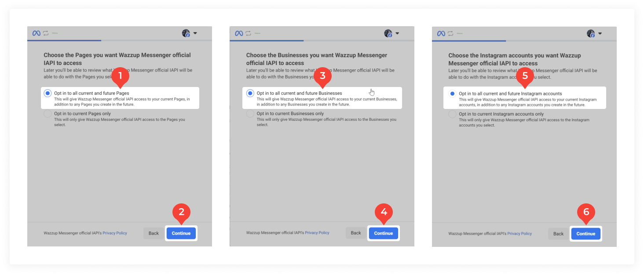This screenshot has width=644, height=275.
Task: Click Continue in the Pages dialog
Action: click(x=181, y=233)
